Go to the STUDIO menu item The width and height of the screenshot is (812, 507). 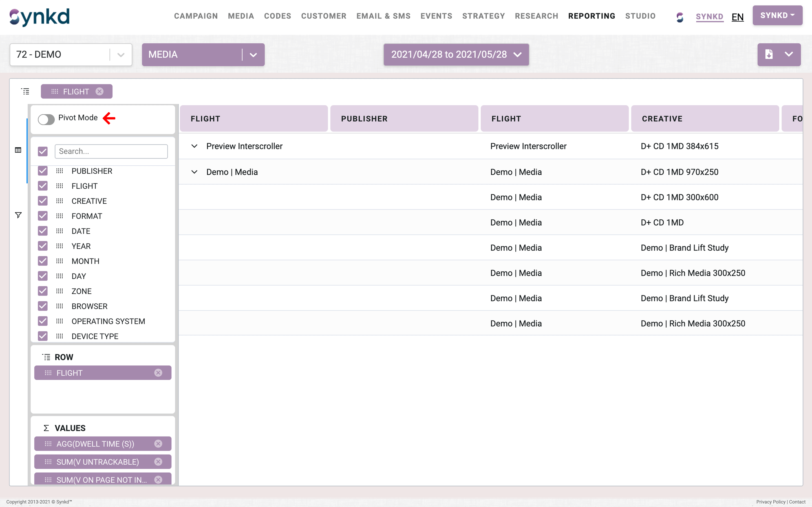[x=640, y=16]
